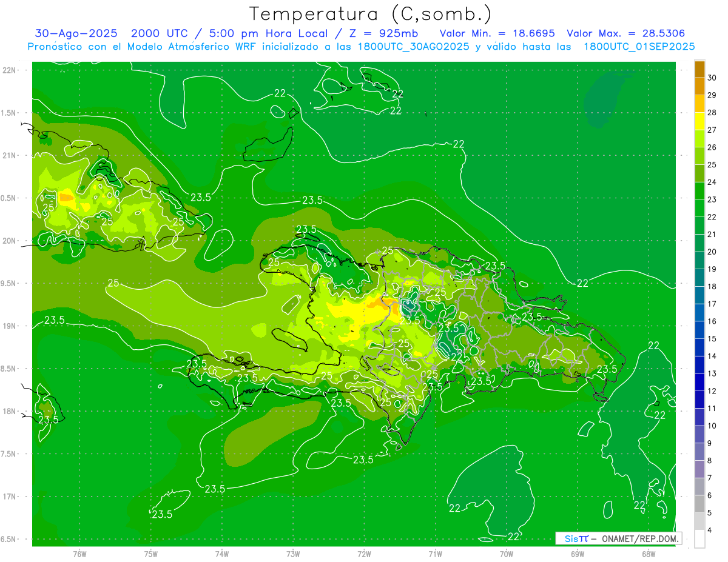Click the "18N" latitude axis label

pos(9,411)
